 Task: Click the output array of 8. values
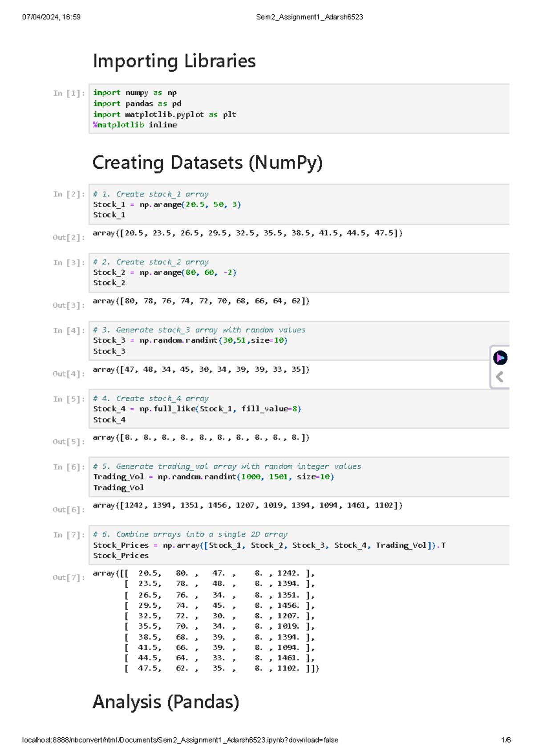(x=201, y=438)
